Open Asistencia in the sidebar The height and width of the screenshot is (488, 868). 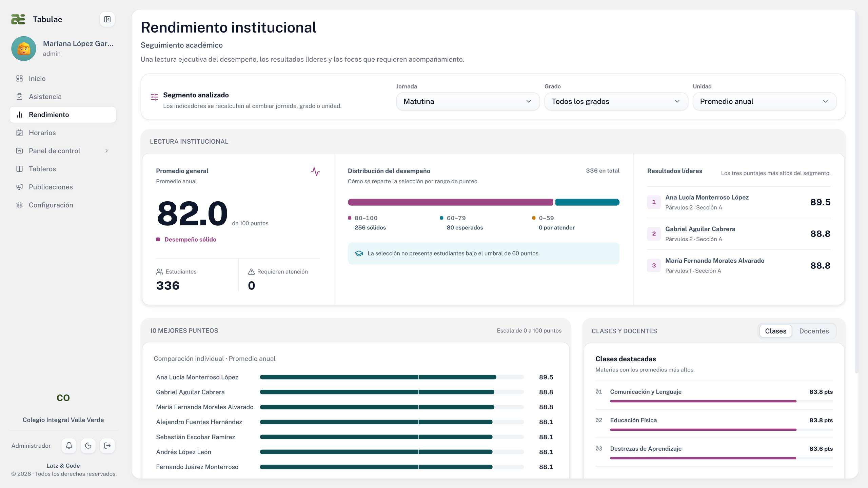pyautogui.click(x=63, y=97)
